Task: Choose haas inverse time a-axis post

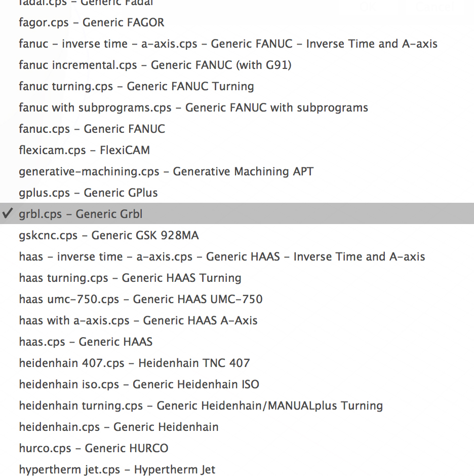Action: tap(222, 257)
